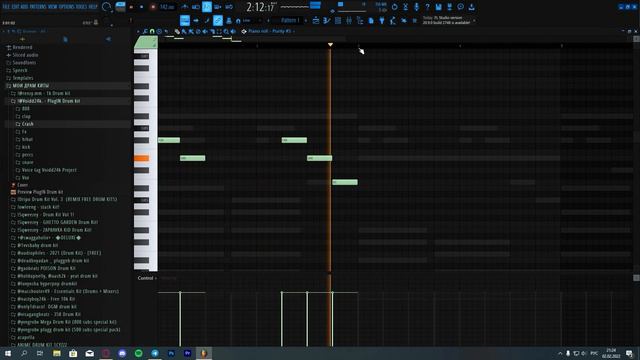Screen dimensions: 640x360
Task: Toggle the piano roll snap magnet
Action: point(152,31)
